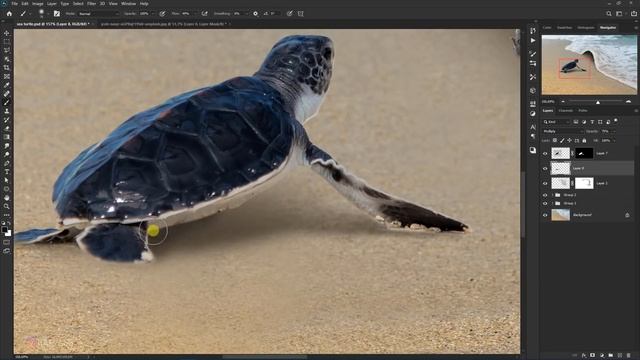This screenshot has height=360, width=640.
Task: Toggle pressure for opacity icon
Action: tap(162, 13)
